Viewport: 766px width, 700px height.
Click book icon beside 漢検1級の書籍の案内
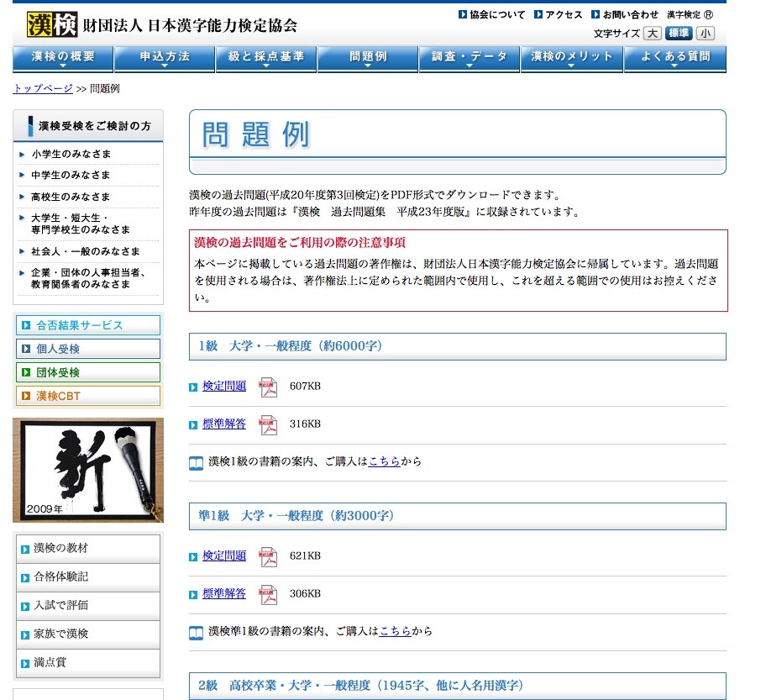(x=196, y=463)
